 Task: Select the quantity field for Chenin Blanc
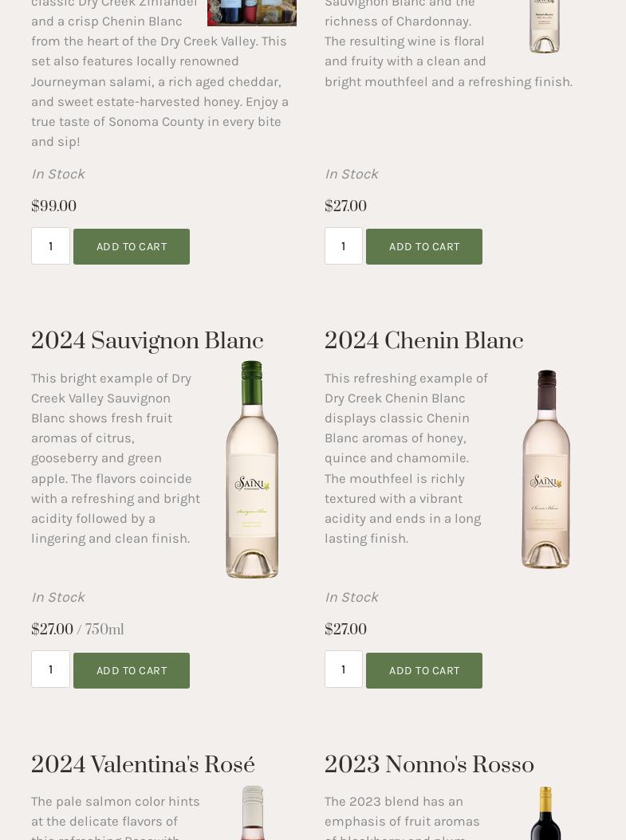pos(343,669)
